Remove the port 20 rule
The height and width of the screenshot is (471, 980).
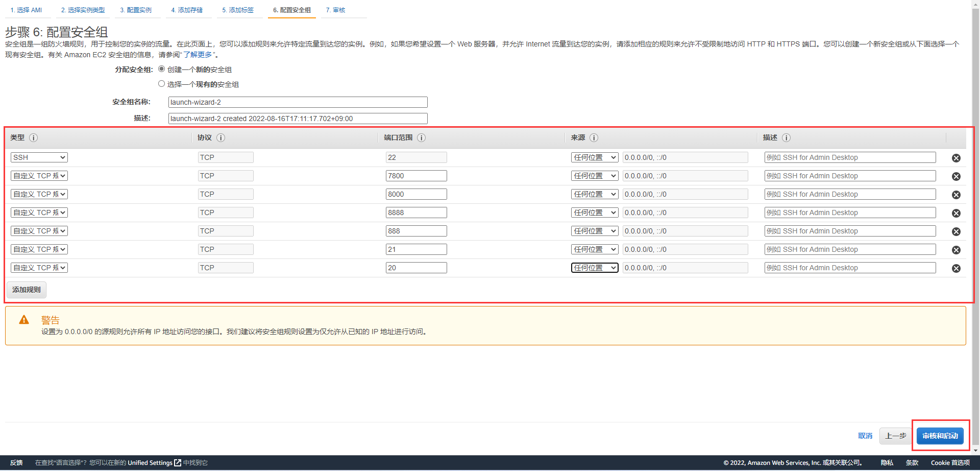[x=956, y=268]
